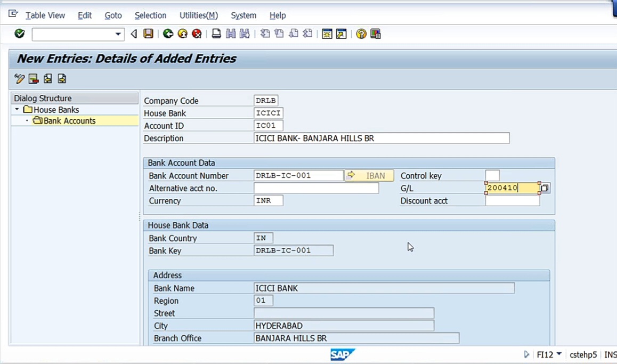Go to the first page icon
617x364 pixels.
coord(265,34)
